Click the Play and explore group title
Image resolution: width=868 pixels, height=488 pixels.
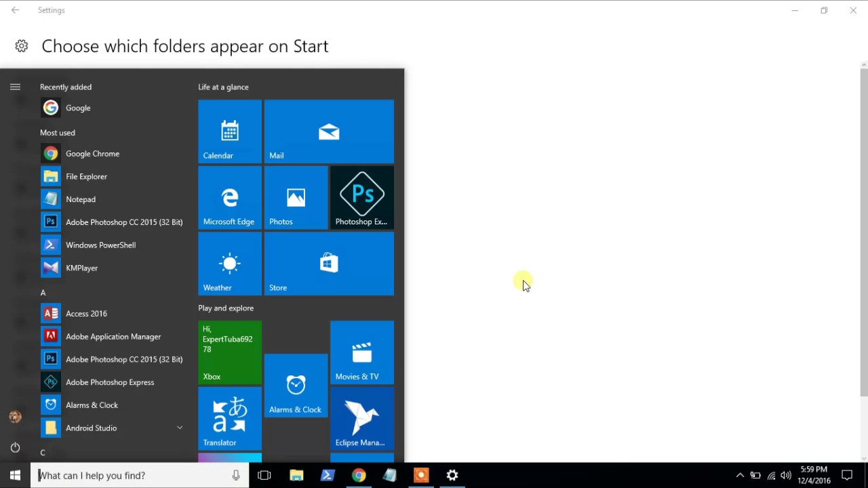click(x=226, y=308)
